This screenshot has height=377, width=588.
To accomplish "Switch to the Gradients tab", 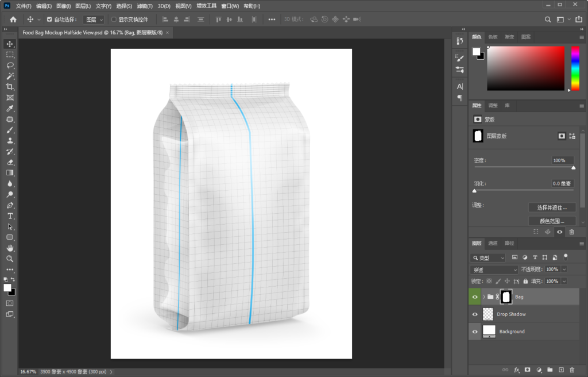I will 509,37.
